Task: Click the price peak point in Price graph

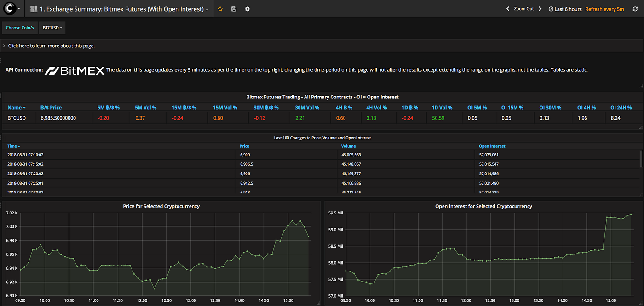Action: [292, 221]
